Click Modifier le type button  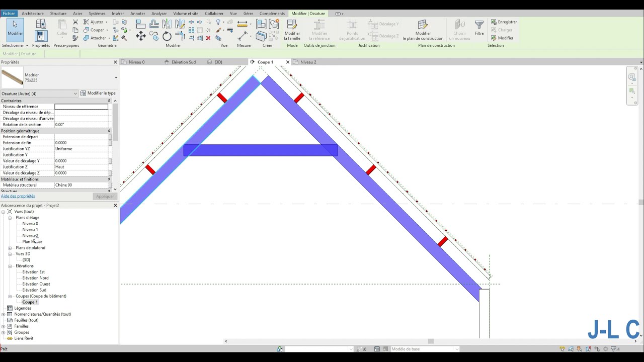click(98, 94)
